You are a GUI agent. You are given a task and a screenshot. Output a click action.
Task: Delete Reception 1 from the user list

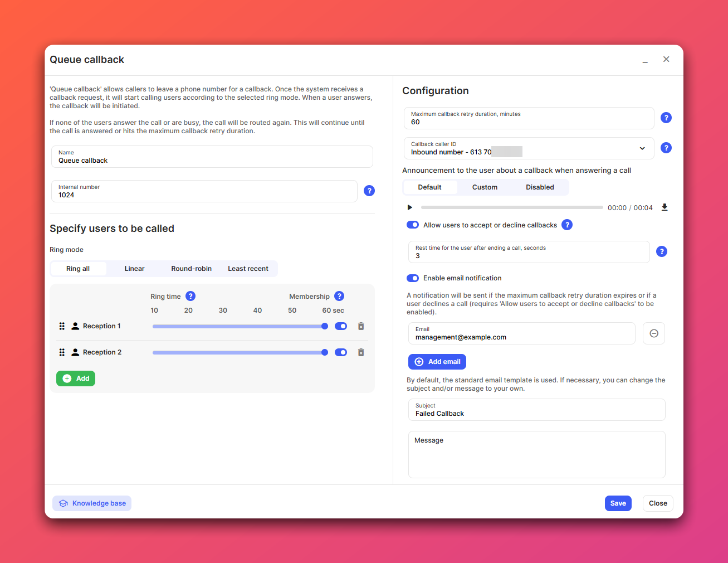click(361, 326)
